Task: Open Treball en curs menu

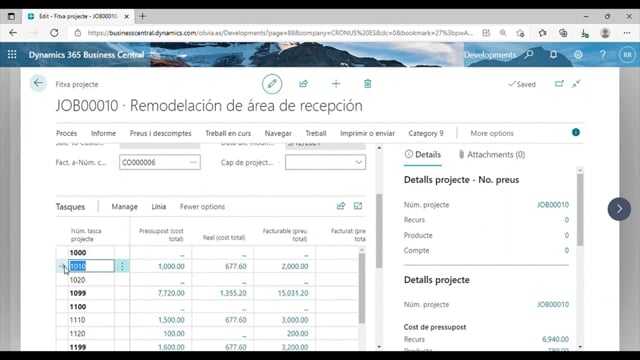Action: point(228,133)
